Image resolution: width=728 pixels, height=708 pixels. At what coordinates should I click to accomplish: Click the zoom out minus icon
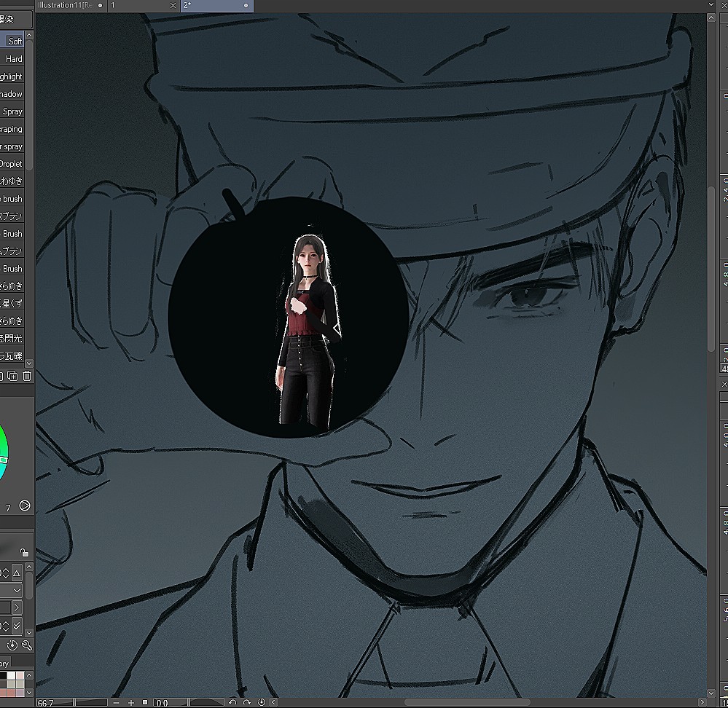click(116, 702)
